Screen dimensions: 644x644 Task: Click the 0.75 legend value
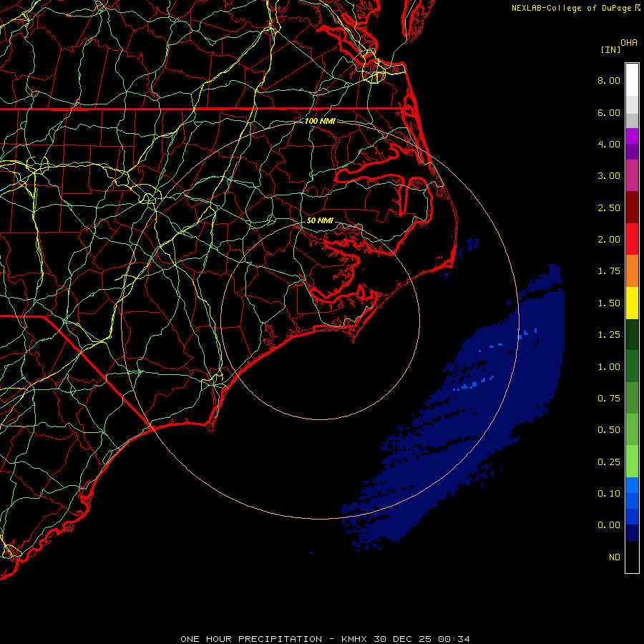pos(609,399)
